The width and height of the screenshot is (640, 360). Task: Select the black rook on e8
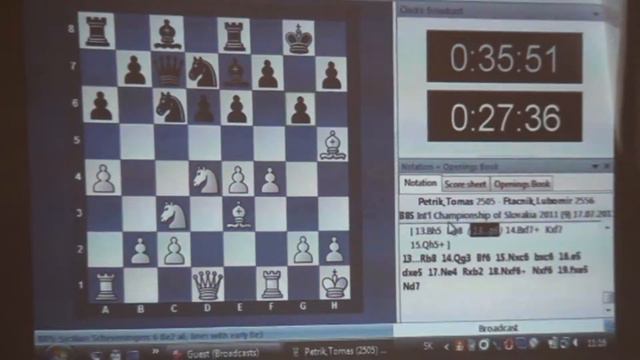point(234,37)
